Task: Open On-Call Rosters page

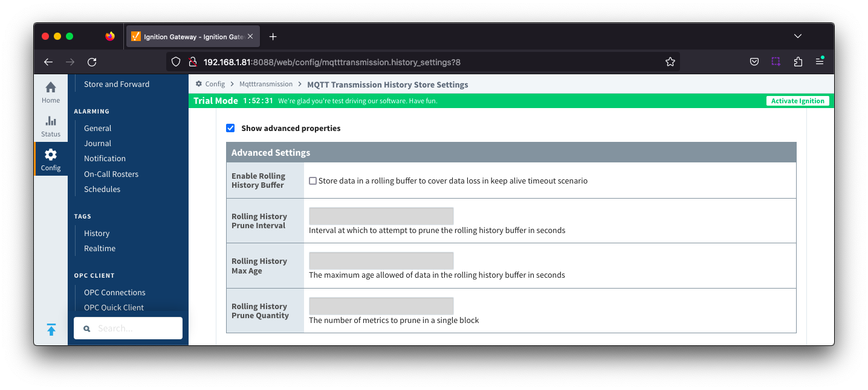Action: coord(111,174)
